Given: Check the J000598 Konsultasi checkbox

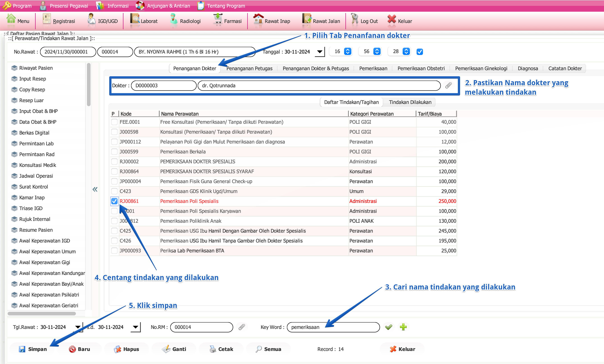Looking at the screenshot, I should tap(114, 132).
